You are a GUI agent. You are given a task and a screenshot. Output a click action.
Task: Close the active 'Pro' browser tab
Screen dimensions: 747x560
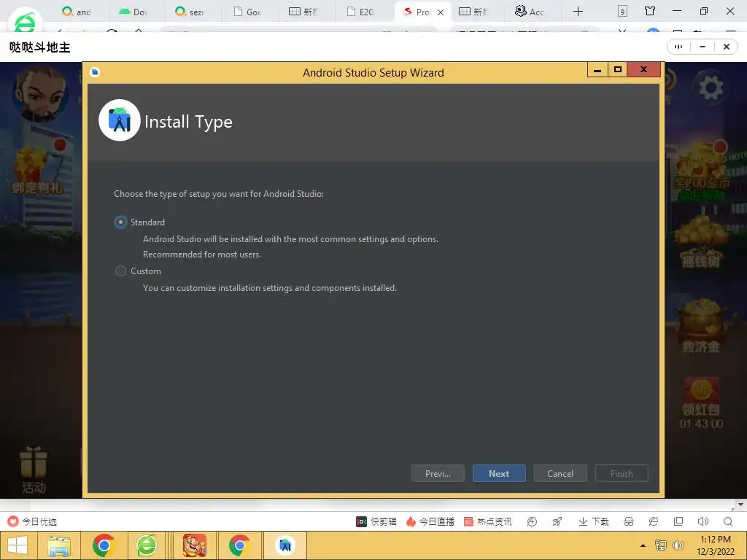pos(441,12)
